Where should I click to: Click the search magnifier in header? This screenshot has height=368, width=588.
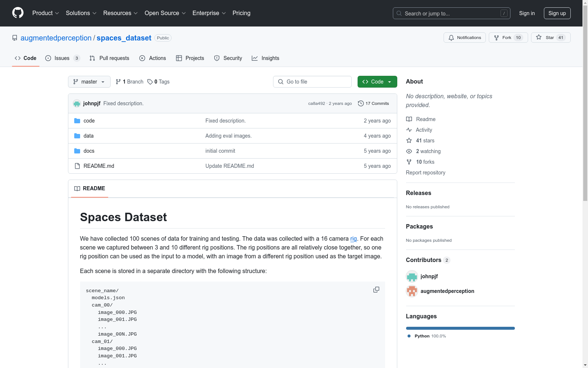point(399,13)
